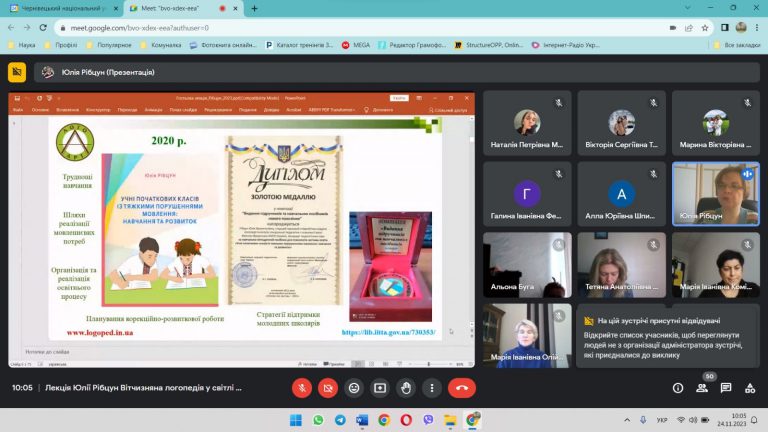Leave the call with red hang-up button

click(461, 388)
